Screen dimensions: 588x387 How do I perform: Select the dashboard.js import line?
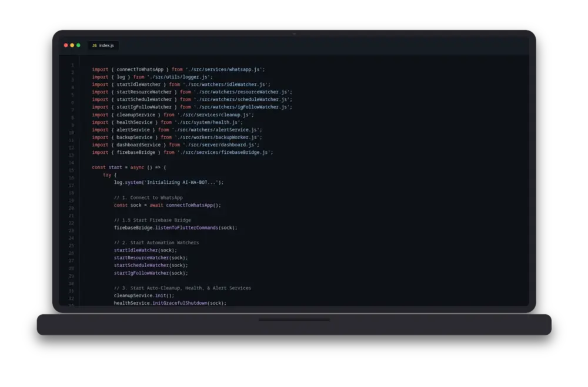click(x=175, y=144)
